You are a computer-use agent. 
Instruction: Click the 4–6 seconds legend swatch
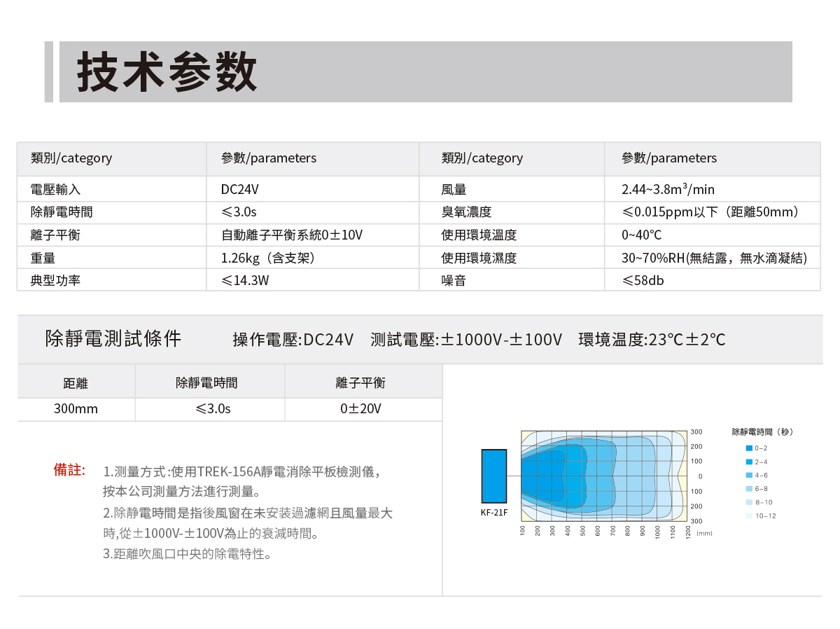pos(749,475)
